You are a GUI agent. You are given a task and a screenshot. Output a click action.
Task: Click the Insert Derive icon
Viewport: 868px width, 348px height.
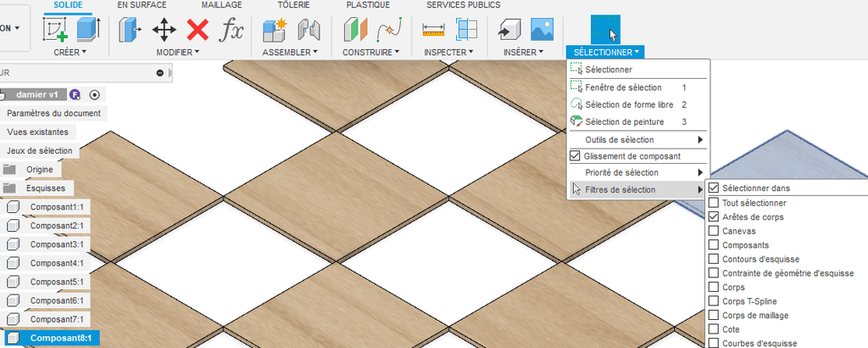coord(509,30)
